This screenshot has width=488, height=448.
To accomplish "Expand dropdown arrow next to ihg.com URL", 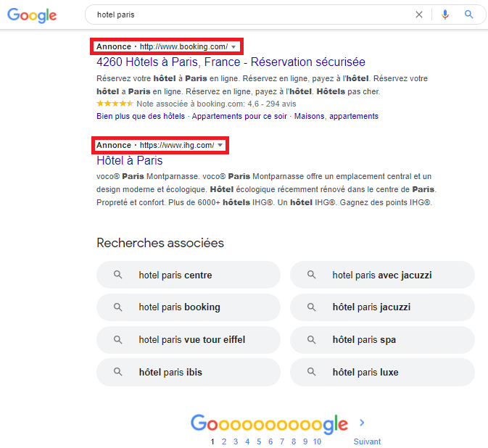I will pos(220,145).
